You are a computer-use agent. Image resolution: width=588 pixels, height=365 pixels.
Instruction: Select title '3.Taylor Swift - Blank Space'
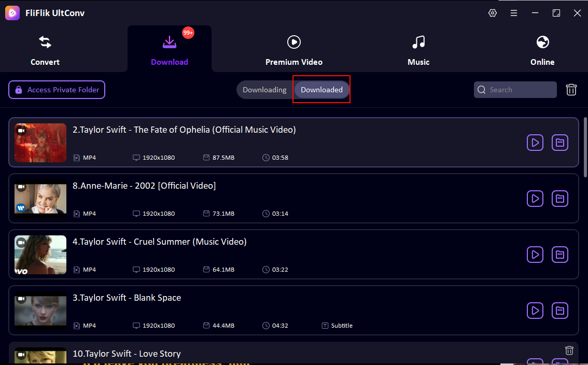click(x=127, y=298)
